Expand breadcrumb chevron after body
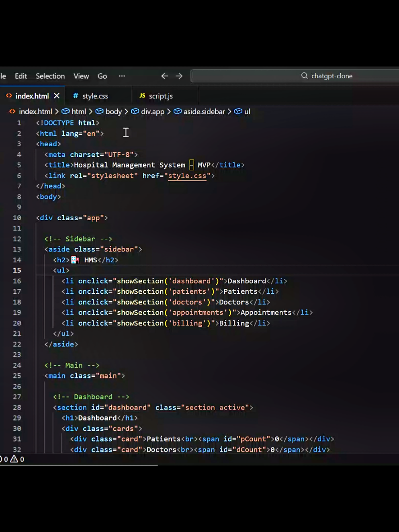The width and height of the screenshot is (399, 532). point(126,112)
